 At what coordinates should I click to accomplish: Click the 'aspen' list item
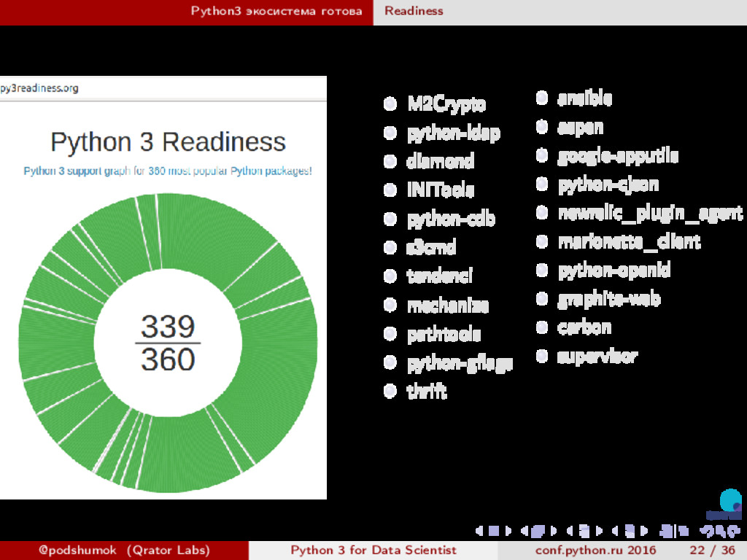click(580, 128)
